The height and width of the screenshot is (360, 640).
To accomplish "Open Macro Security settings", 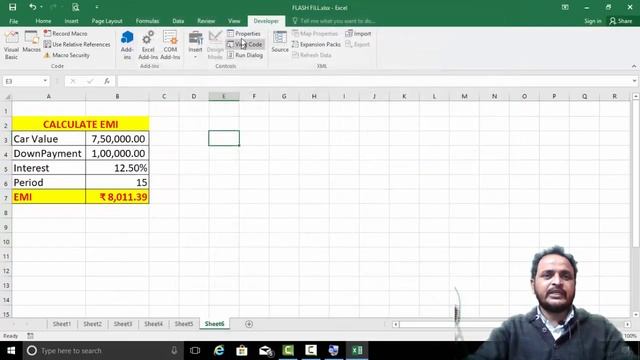I will pyautogui.click(x=67, y=55).
